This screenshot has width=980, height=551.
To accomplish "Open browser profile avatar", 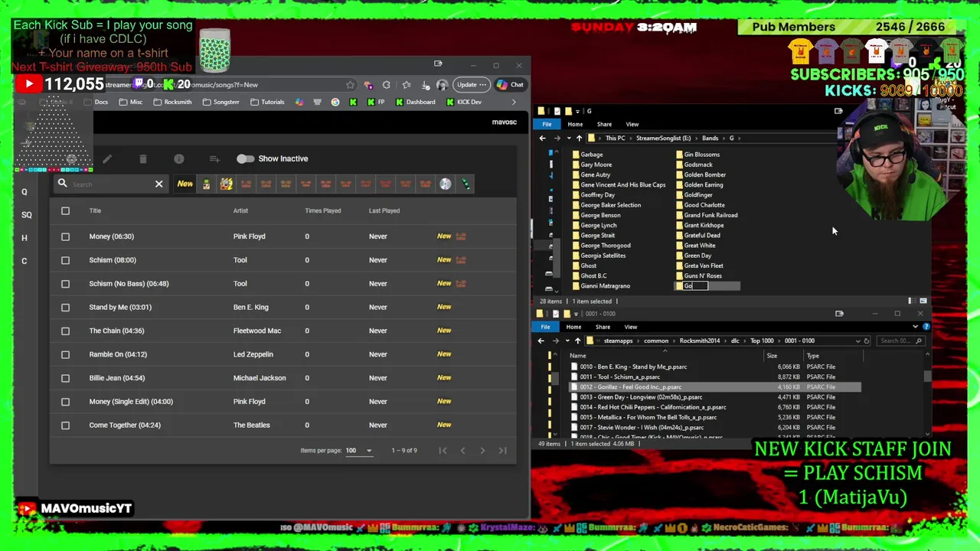I will coord(442,85).
